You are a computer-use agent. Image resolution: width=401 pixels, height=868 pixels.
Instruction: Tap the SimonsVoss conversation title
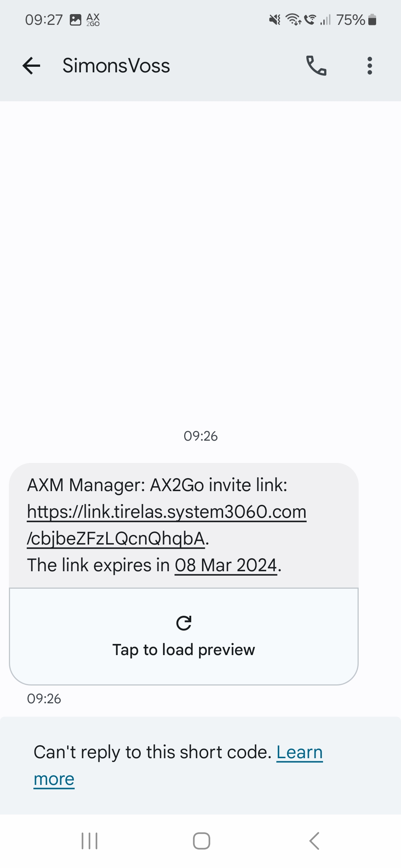click(x=116, y=66)
